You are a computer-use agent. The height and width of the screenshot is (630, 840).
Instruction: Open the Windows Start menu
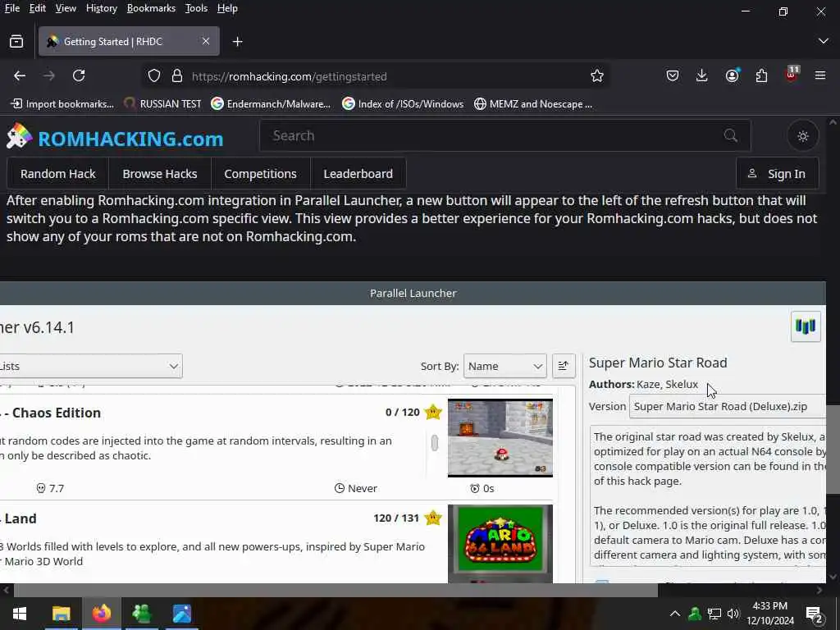tap(20, 614)
